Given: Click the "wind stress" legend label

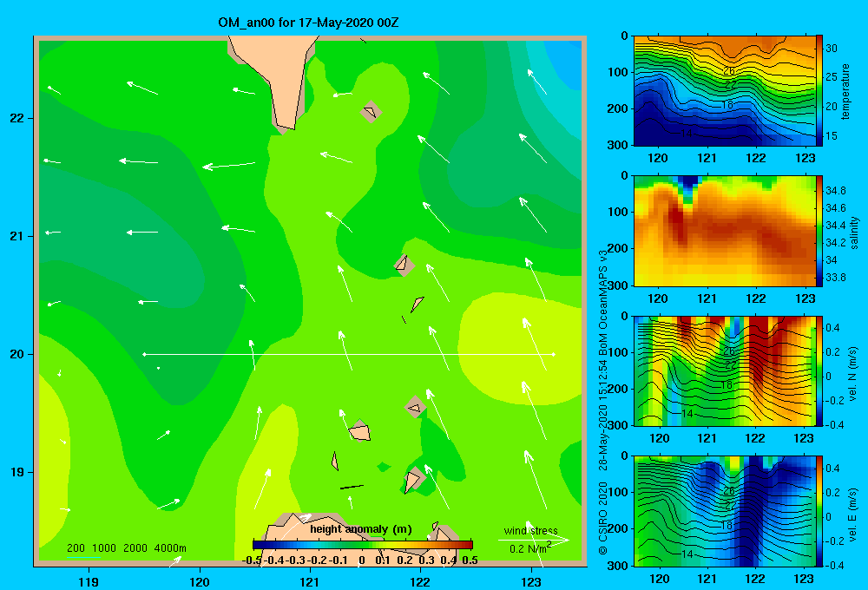Looking at the screenshot, I should pos(530,530).
